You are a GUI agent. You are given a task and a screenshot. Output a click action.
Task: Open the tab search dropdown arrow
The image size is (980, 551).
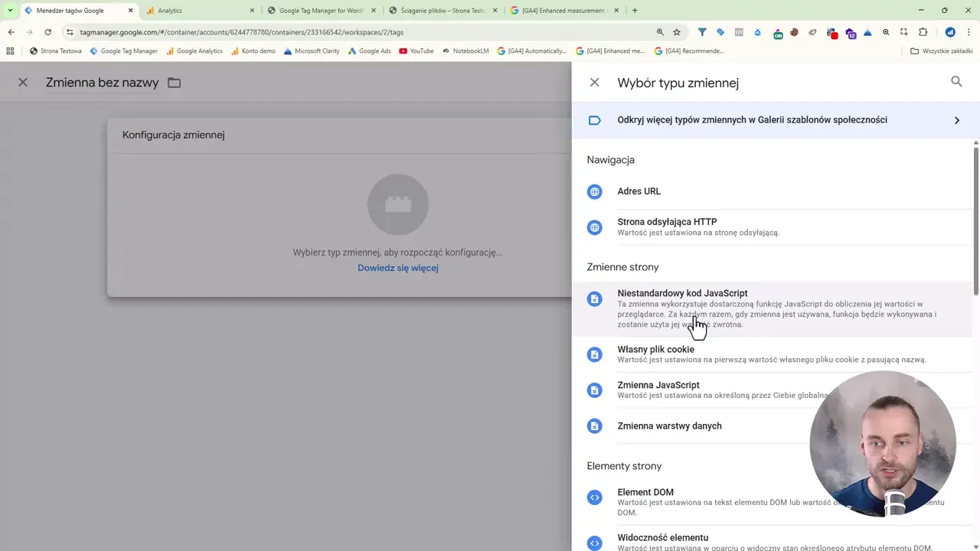[9, 11]
